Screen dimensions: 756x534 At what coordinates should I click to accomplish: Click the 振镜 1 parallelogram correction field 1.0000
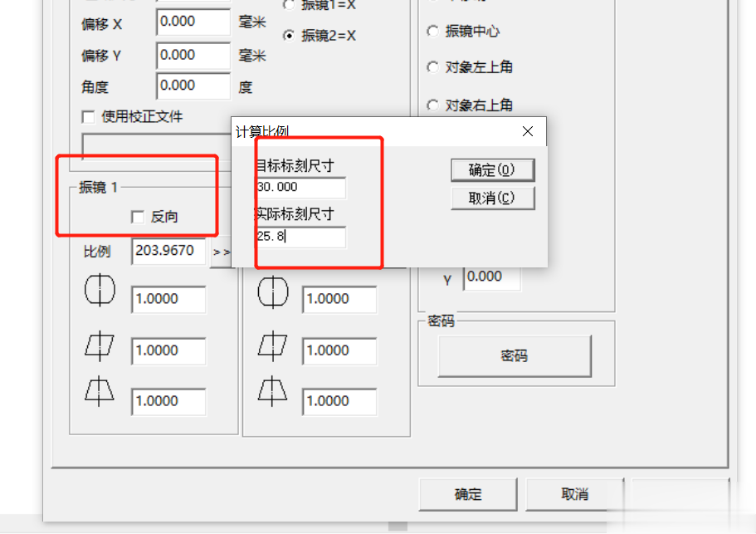coord(168,350)
